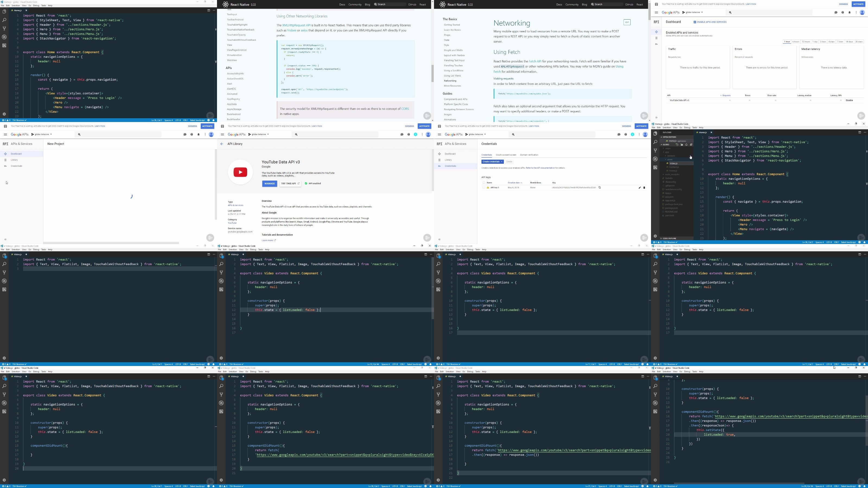Select the 30 days time range
Screen dimensions: 868x488
(859, 42)
